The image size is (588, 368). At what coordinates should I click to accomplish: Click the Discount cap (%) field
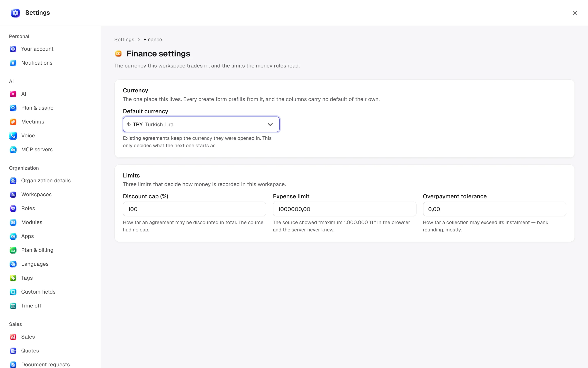[194, 209]
